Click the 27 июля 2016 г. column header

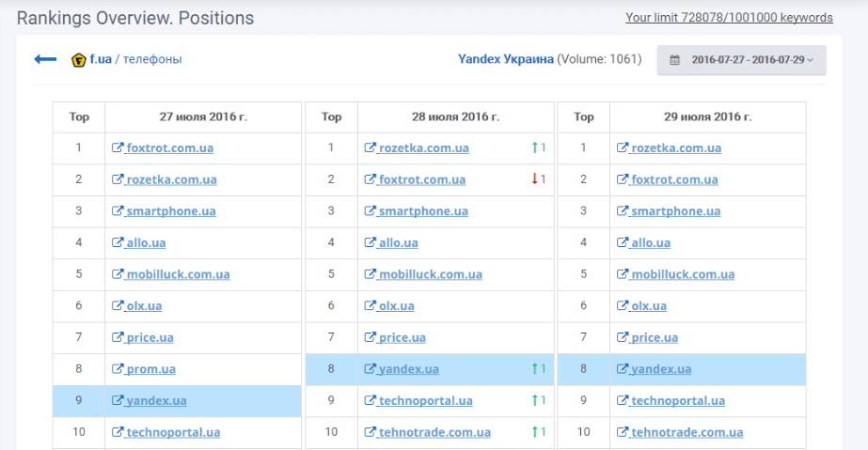coord(203,116)
